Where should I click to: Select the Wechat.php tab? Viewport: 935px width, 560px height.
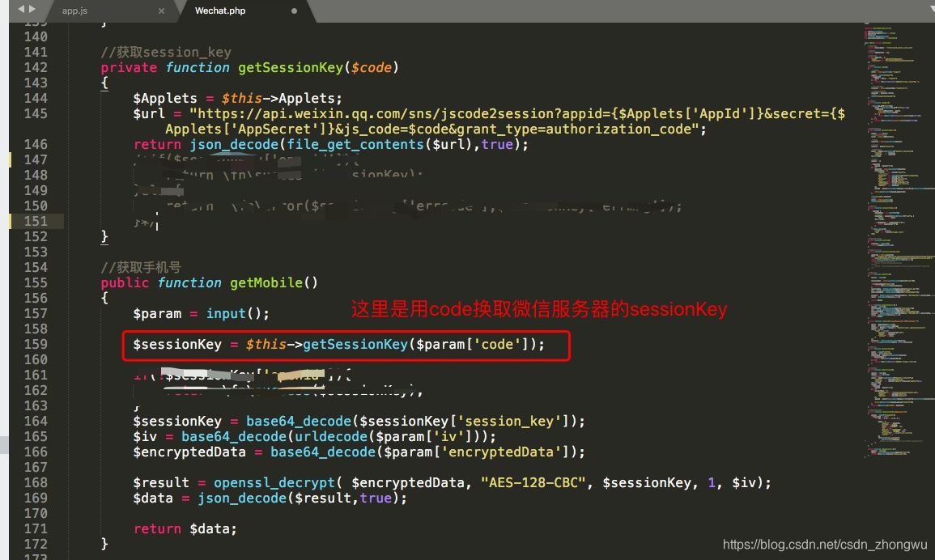pos(220,11)
